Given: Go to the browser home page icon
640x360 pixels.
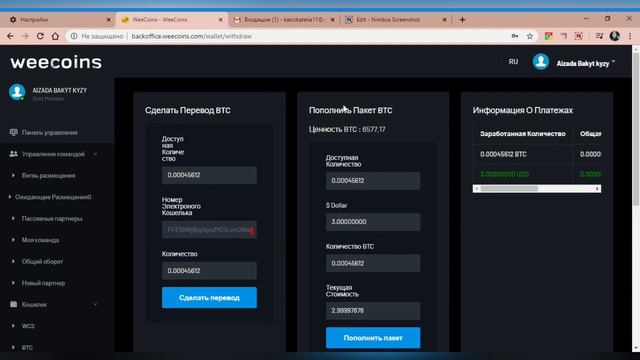Looking at the screenshot, I should point(55,36).
